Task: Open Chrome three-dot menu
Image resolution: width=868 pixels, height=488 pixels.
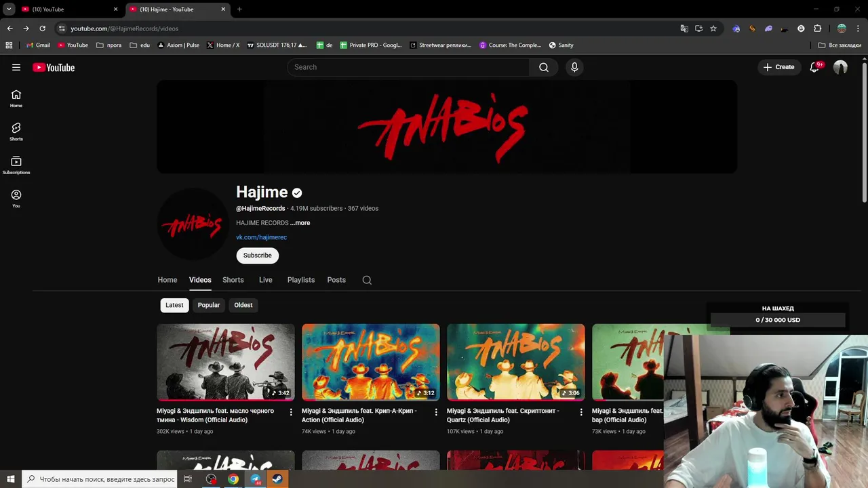Action: (x=859, y=28)
